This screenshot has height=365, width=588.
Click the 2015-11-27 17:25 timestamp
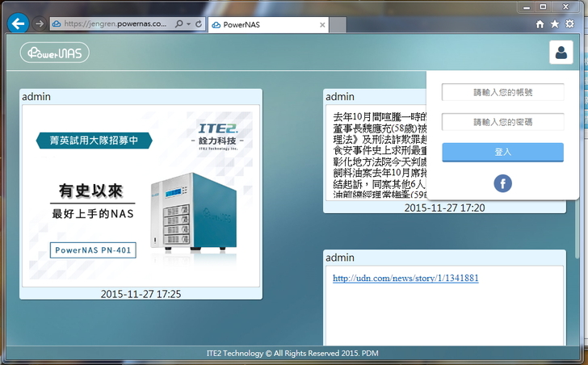pyautogui.click(x=141, y=294)
